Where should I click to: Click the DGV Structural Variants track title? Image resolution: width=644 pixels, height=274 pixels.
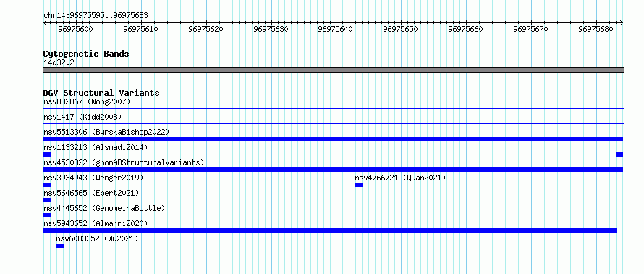(x=101, y=93)
